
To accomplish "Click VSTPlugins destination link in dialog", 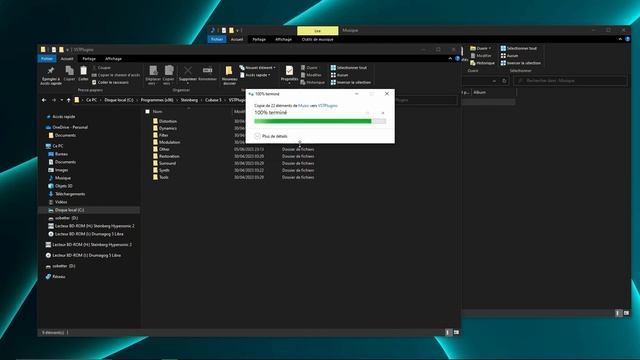I will (x=328, y=106).
